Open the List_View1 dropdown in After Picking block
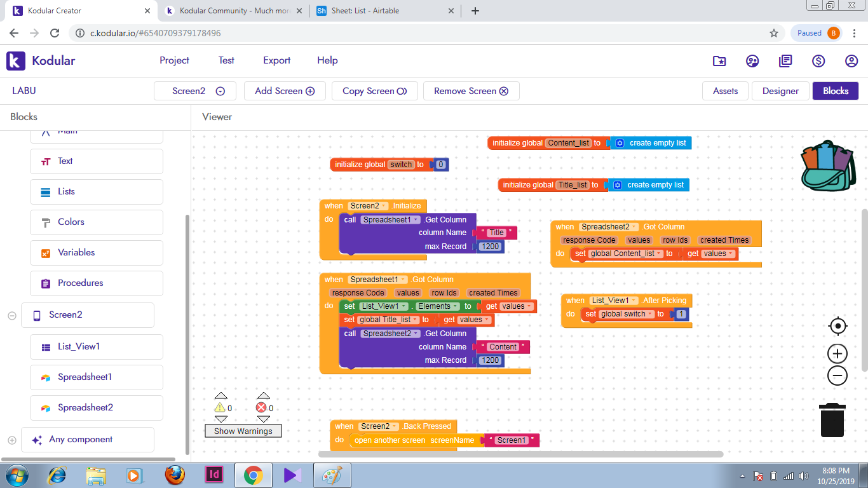This screenshot has width=868, height=488. (x=634, y=301)
